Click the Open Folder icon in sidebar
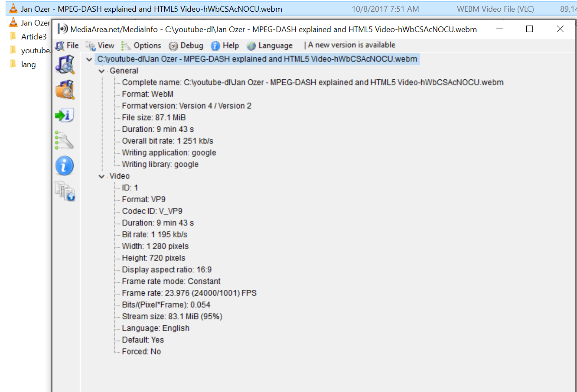The height and width of the screenshot is (392, 577). (x=65, y=90)
